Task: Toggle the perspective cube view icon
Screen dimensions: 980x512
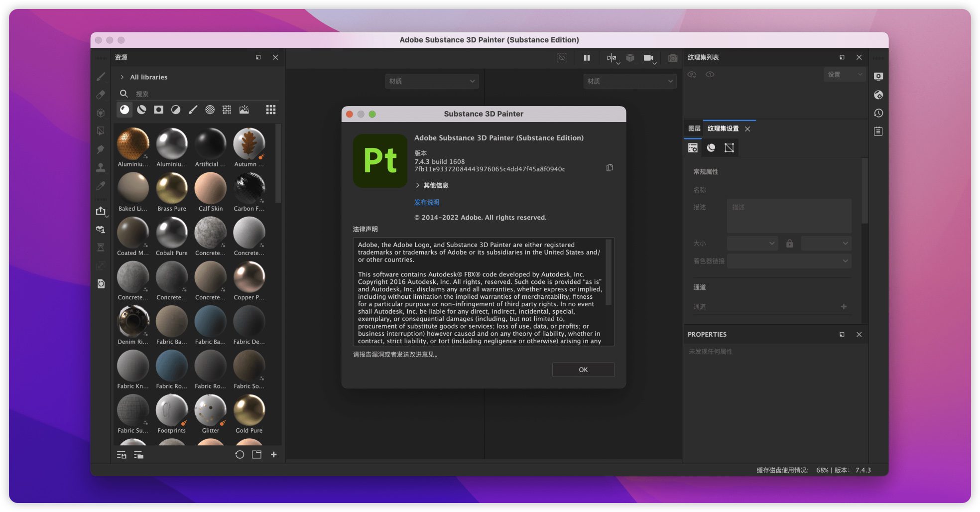Action: pos(630,58)
